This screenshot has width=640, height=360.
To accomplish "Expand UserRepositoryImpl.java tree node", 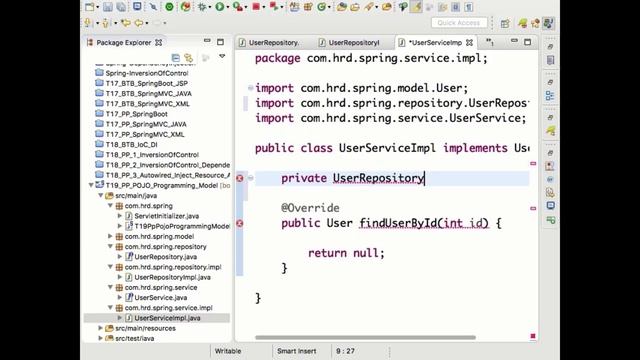I will tap(120, 277).
